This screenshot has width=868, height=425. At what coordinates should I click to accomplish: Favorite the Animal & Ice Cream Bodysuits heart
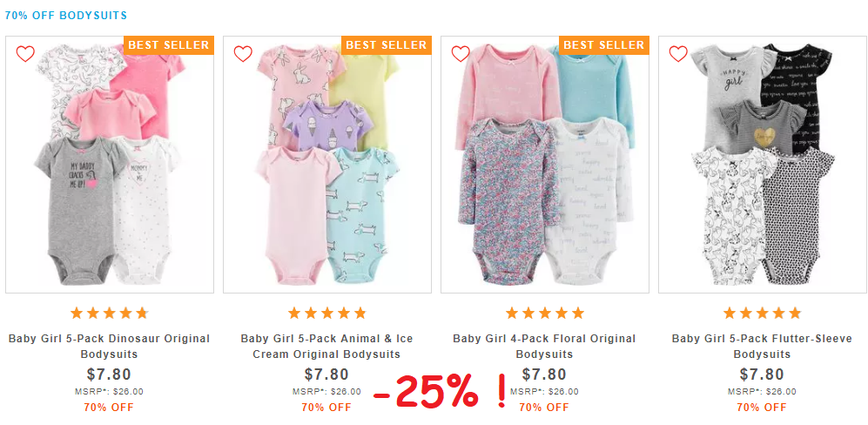click(x=243, y=54)
